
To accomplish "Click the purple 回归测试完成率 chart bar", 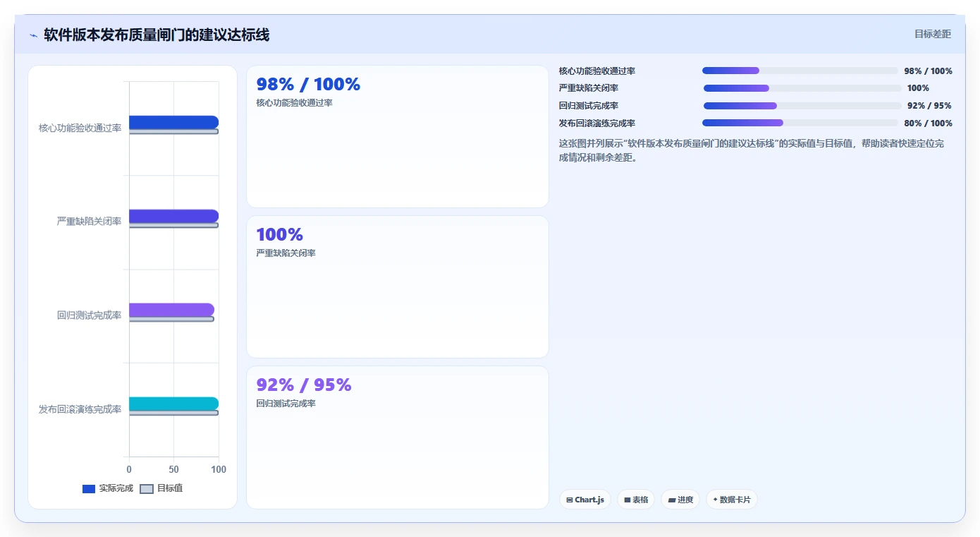I will [x=171, y=310].
